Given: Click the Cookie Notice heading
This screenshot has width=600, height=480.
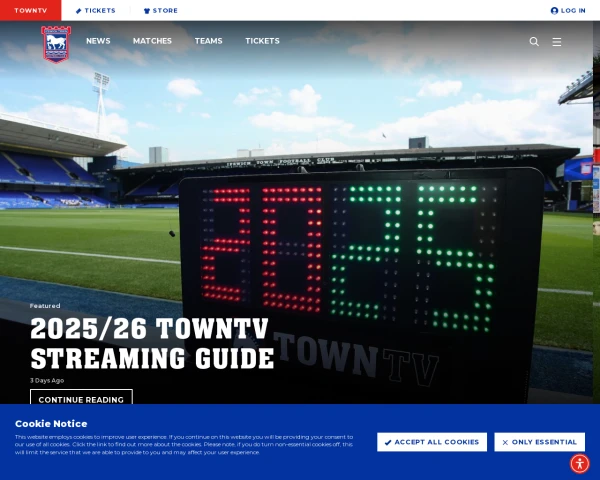Looking at the screenshot, I should click(51, 424).
